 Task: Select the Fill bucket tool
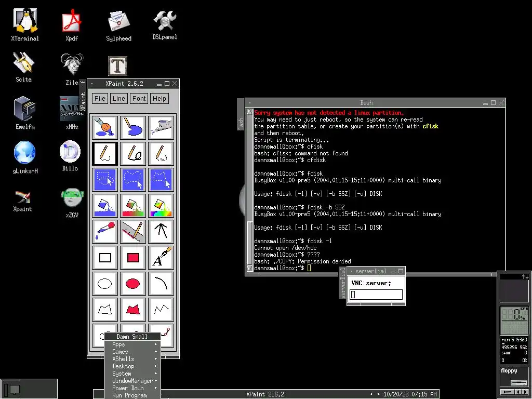click(105, 206)
